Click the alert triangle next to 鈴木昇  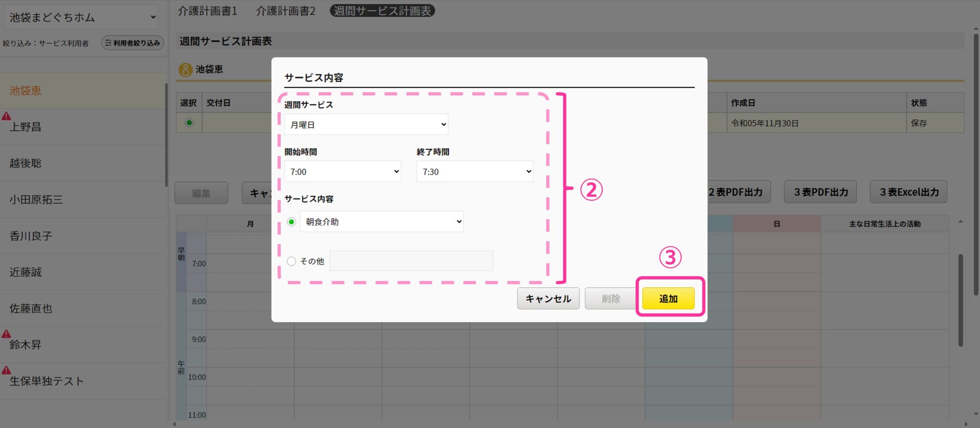point(6,334)
